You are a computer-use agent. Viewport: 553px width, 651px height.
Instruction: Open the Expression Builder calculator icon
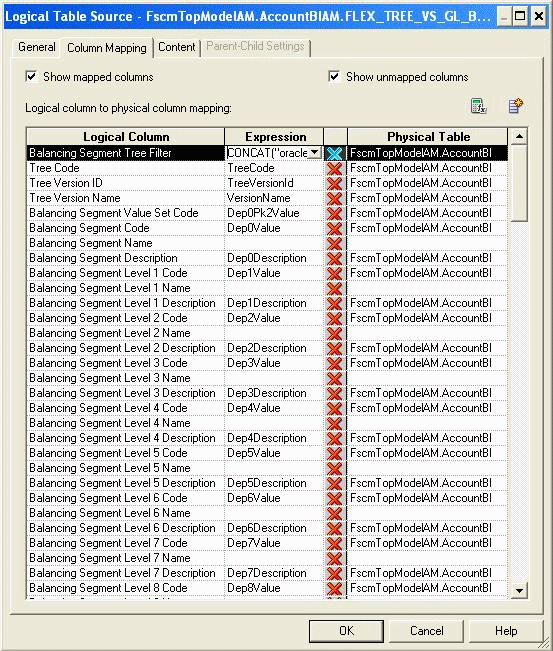[x=478, y=107]
